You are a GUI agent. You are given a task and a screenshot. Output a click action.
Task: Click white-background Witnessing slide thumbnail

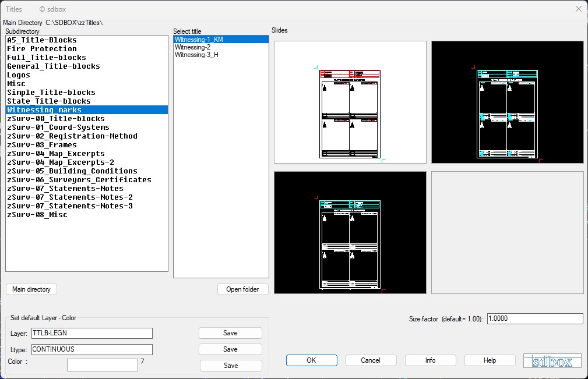click(350, 102)
